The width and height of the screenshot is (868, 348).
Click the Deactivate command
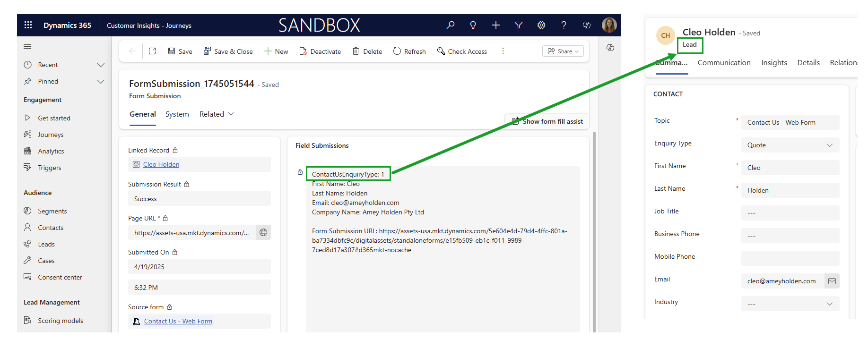(x=320, y=51)
